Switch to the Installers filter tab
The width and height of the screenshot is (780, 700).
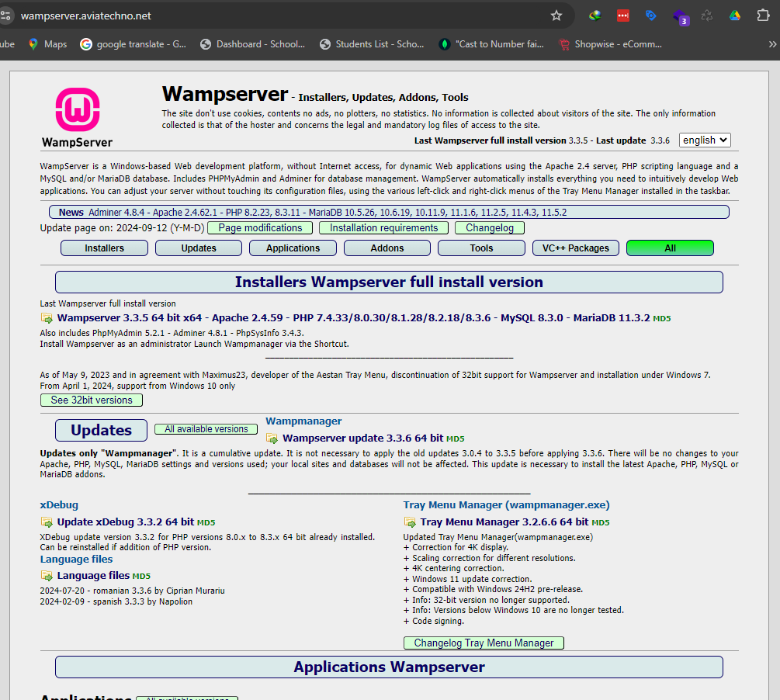click(105, 248)
